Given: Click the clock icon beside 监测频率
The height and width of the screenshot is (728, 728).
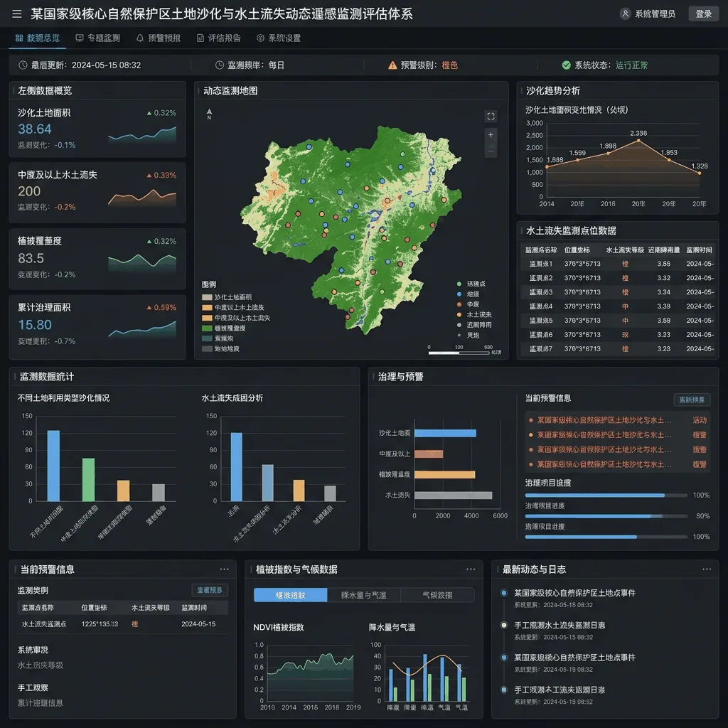Looking at the screenshot, I should click(220, 65).
